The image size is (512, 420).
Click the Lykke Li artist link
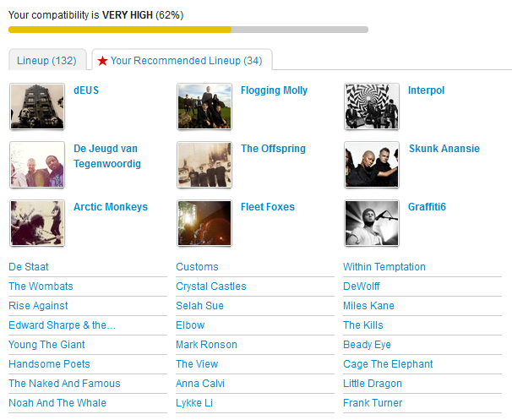194,403
